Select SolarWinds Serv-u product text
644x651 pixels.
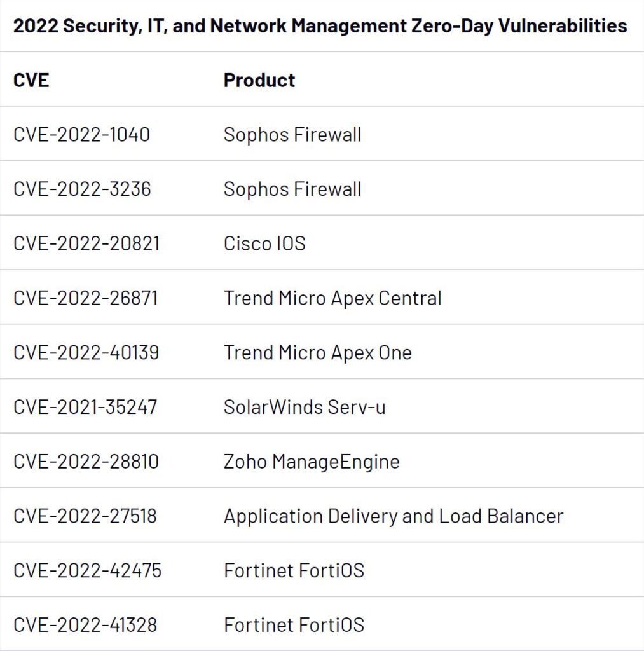(305, 407)
